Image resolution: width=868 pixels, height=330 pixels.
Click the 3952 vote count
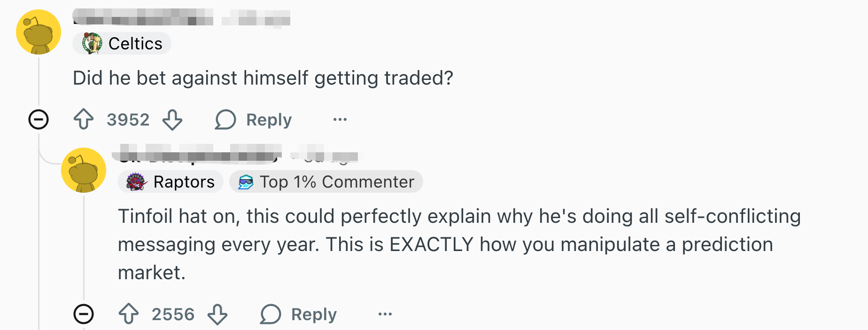click(x=128, y=119)
